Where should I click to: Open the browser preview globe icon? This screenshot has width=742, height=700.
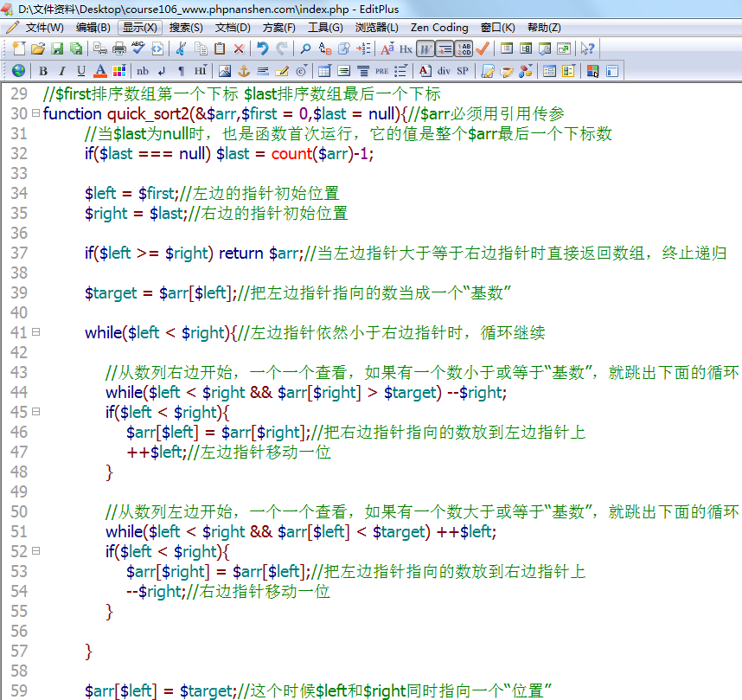(19, 71)
